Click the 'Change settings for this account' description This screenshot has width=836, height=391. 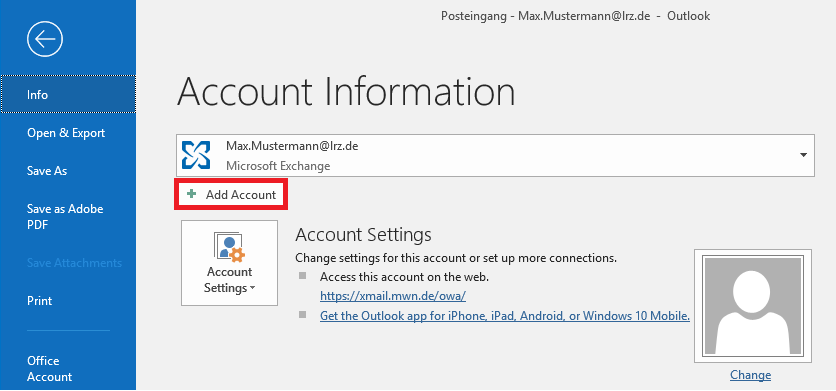click(x=456, y=258)
